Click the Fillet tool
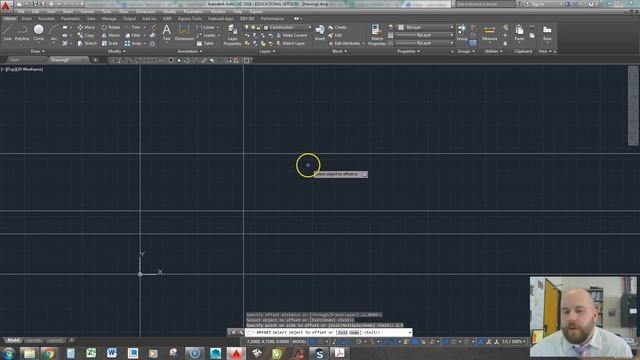 pyautogui.click(x=133, y=35)
